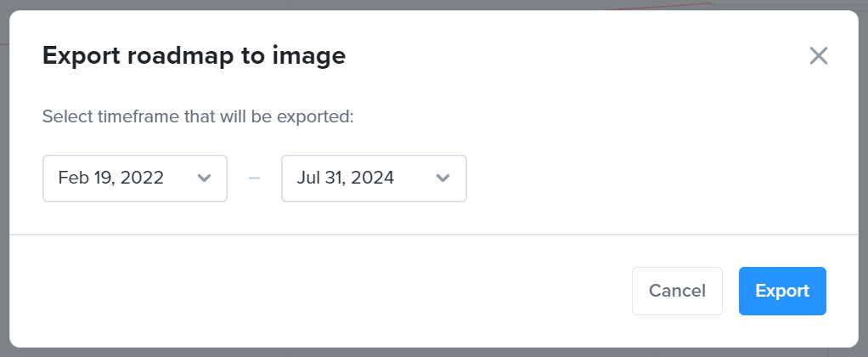
Task: Click the 'Select timeframe that will be exported' label
Action: coord(198,117)
